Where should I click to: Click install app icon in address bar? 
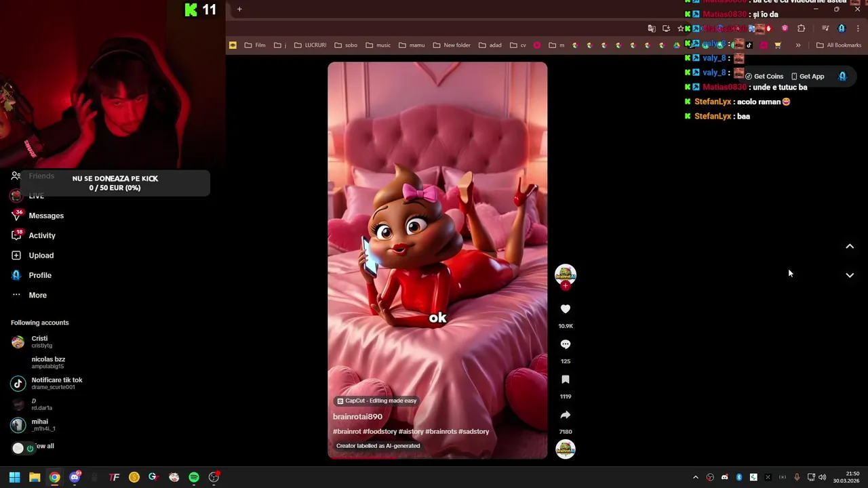666,28
